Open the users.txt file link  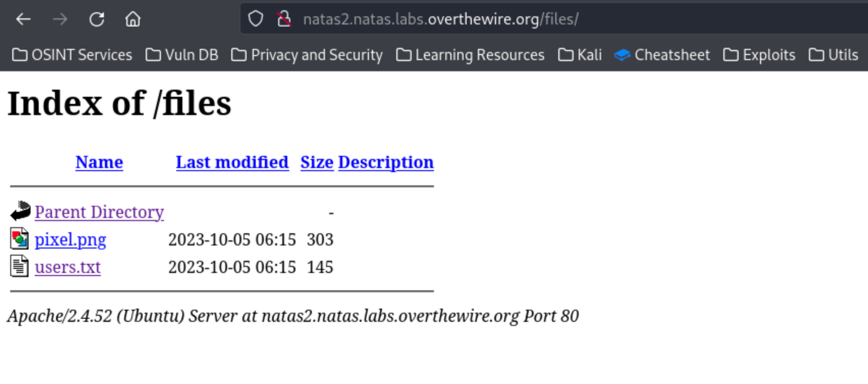[68, 267]
